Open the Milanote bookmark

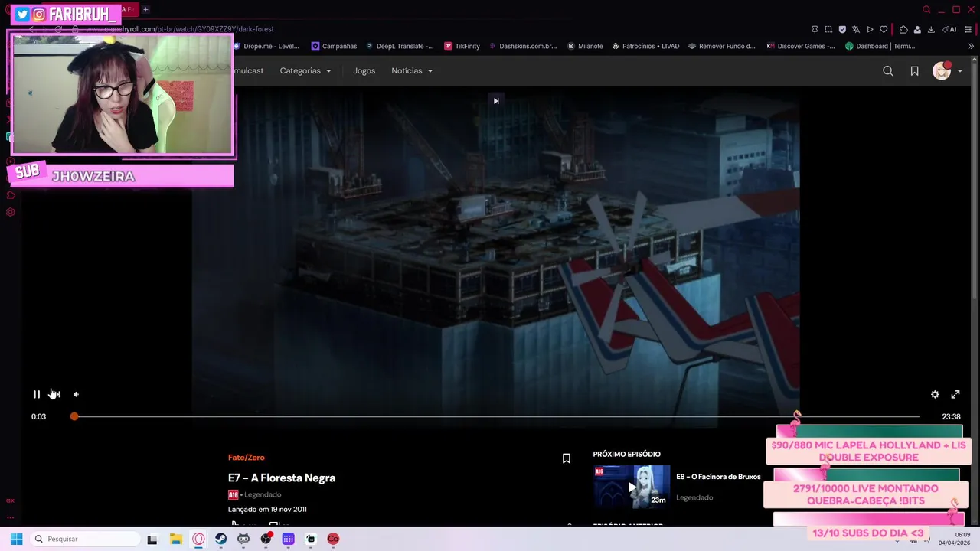click(585, 46)
